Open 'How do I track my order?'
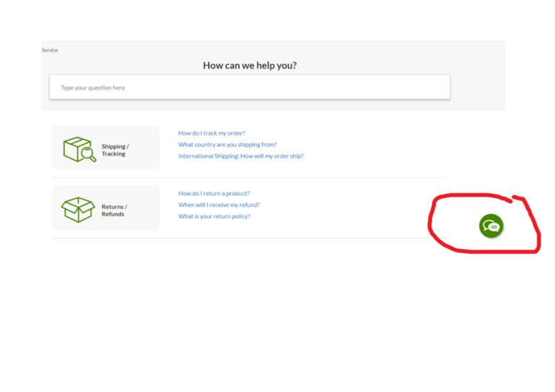555x392 pixels. [211, 133]
